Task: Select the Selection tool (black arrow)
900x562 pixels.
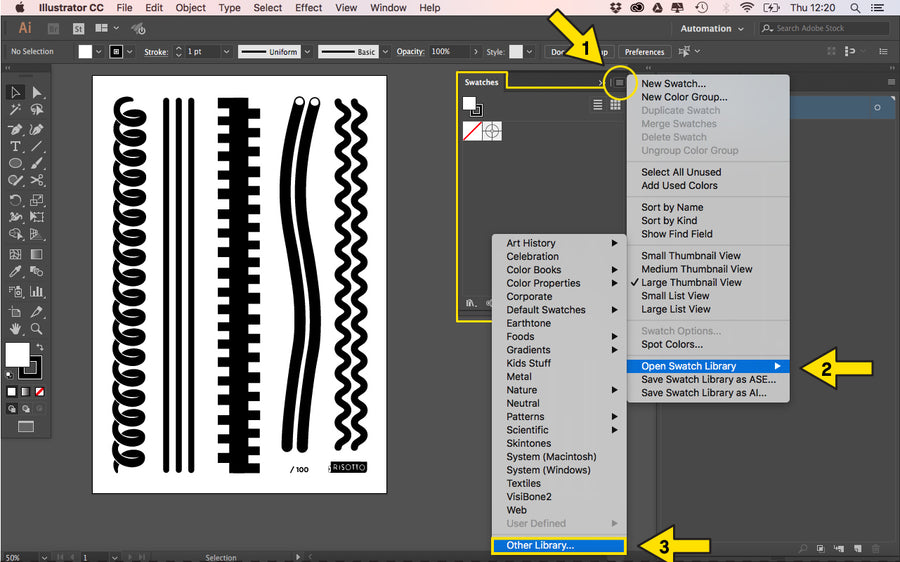Action: pyautogui.click(x=16, y=92)
